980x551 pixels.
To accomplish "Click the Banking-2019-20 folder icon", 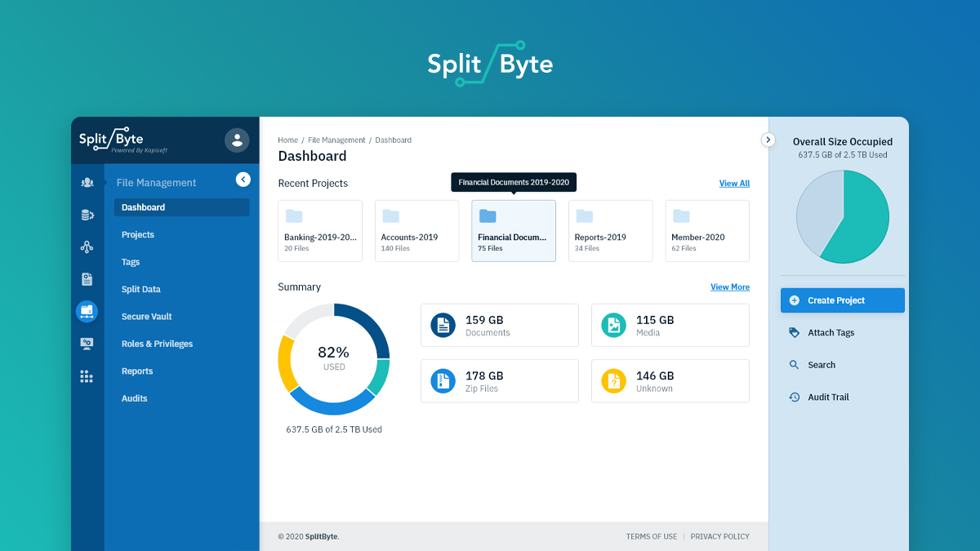I will 293,216.
